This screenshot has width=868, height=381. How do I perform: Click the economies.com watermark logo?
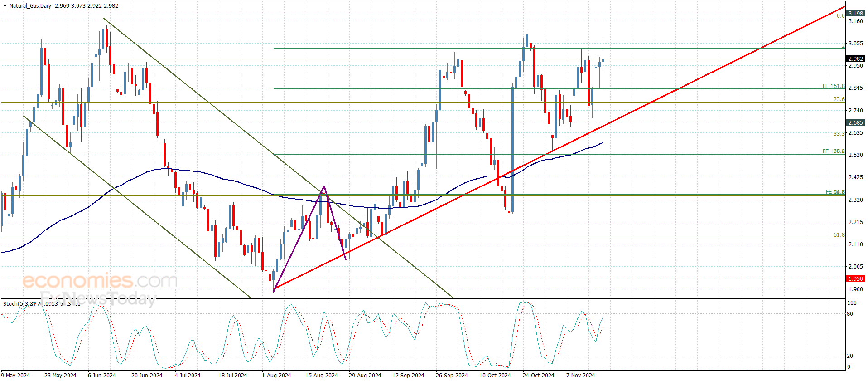(99, 281)
